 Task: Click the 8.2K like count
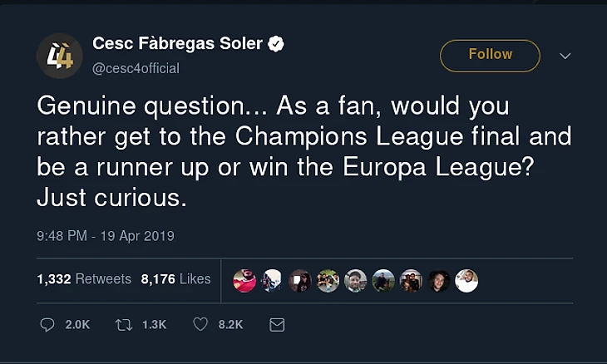[x=230, y=325]
